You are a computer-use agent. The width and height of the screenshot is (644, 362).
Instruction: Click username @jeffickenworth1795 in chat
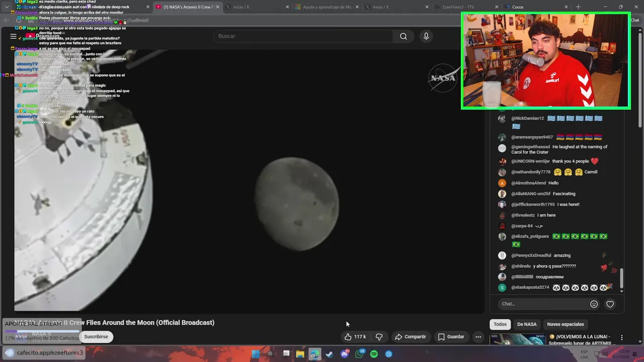tap(533, 205)
